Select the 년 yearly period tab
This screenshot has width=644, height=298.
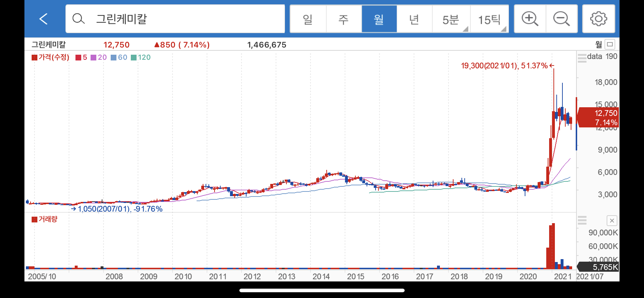click(x=414, y=19)
